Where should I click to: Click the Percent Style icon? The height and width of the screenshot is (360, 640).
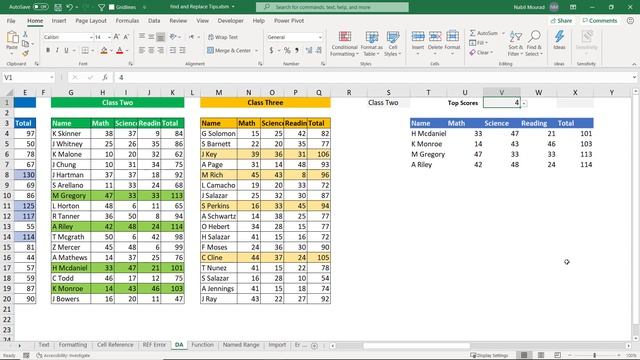(287, 50)
